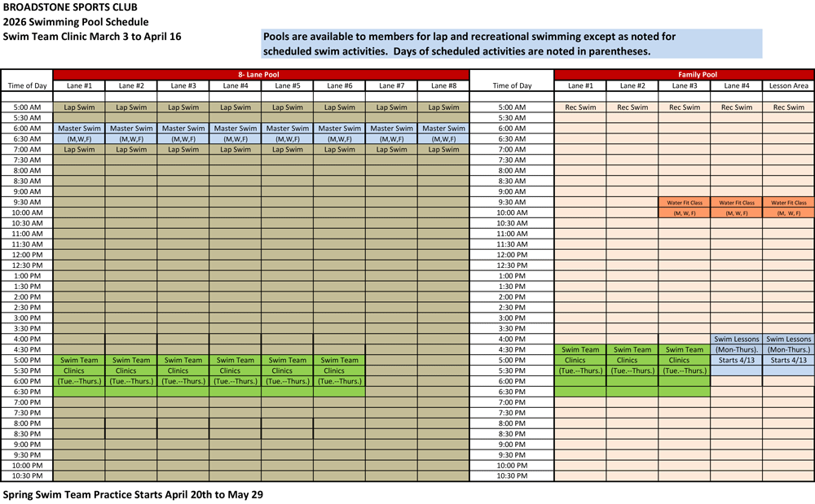The image size is (815, 504).
Task: Select Starts 4/13 cell under Lesson Area
Action: coord(788,360)
